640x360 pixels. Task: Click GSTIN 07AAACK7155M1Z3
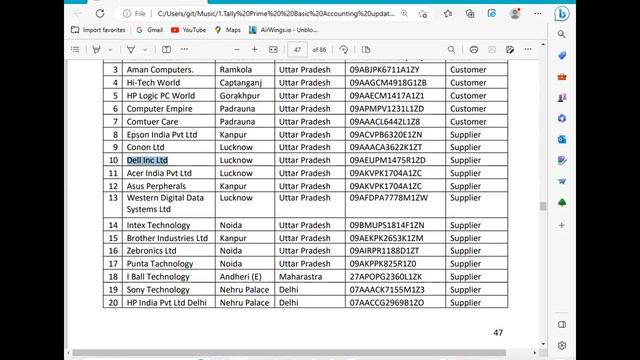(x=387, y=289)
